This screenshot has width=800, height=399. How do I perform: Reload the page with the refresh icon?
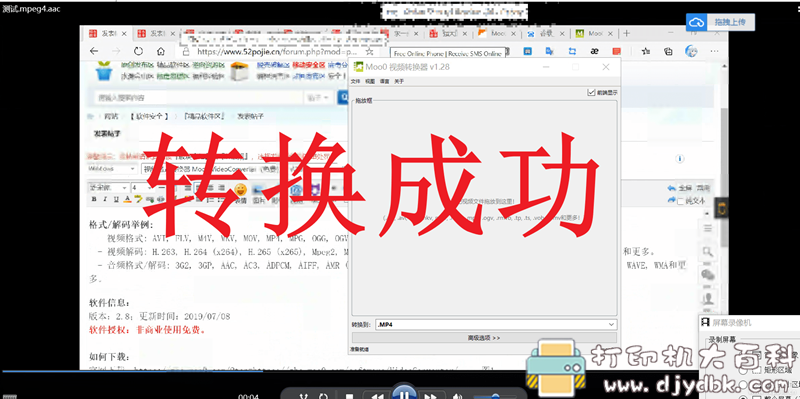(138, 52)
